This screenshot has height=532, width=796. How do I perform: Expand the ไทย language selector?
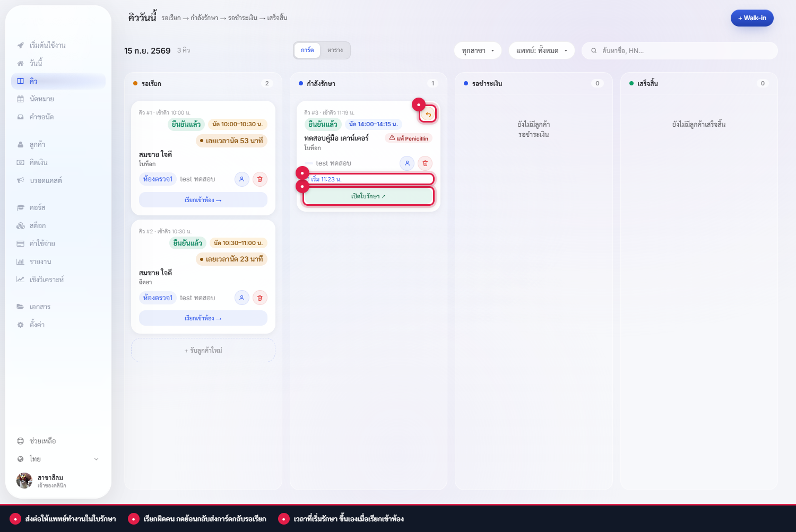tap(58, 459)
